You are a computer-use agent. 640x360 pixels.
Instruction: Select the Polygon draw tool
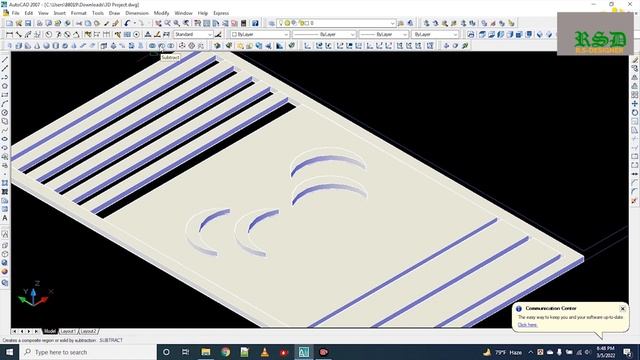point(5,86)
